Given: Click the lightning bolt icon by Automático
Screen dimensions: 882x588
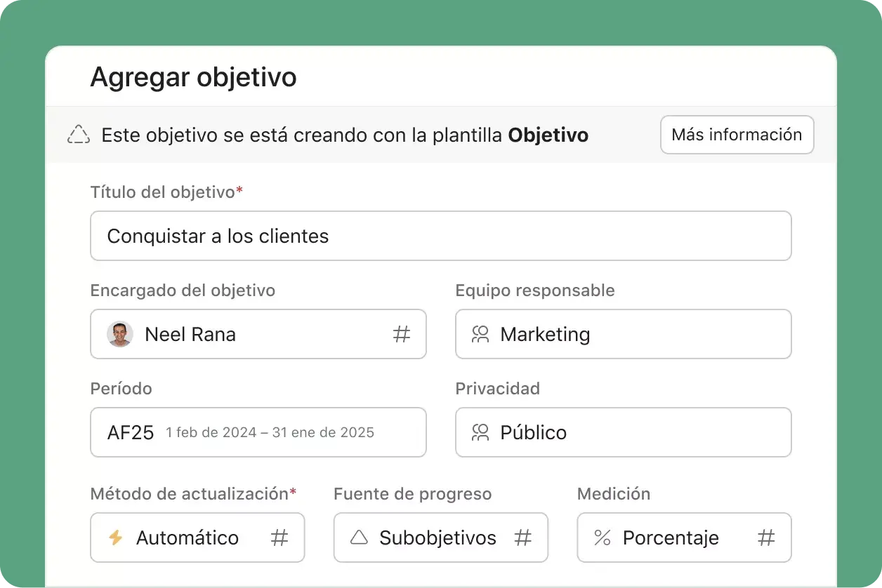Looking at the screenshot, I should click(116, 537).
